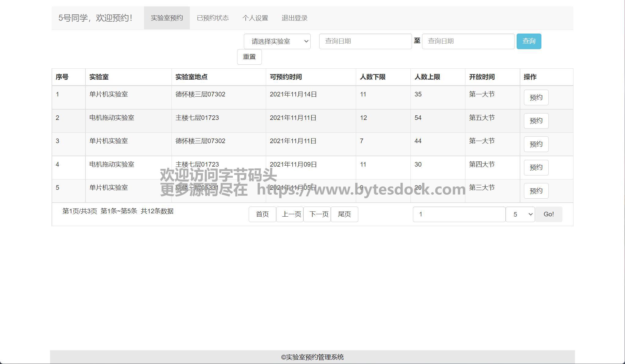Open the 请选择实验室 lab dropdown

(x=277, y=41)
